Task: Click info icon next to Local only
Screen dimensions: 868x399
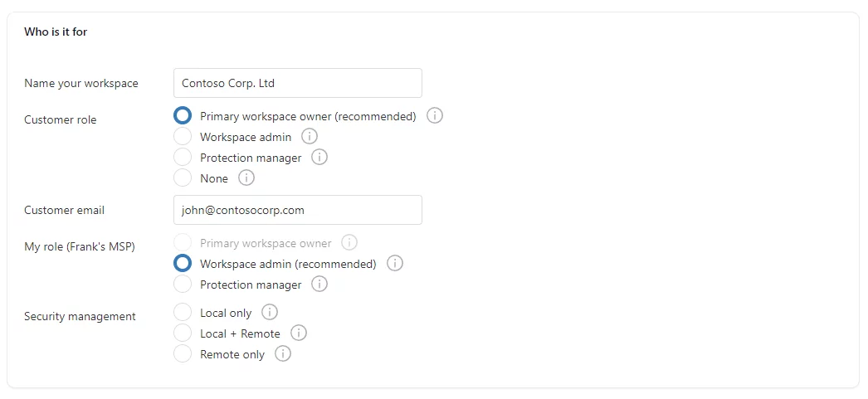Action: (270, 313)
